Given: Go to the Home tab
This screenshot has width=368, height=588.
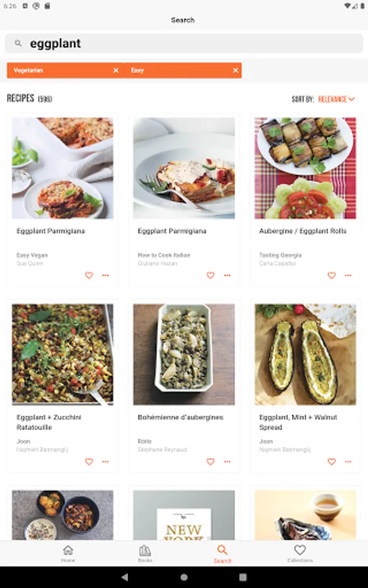Looking at the screenshot, I should point(68,554).
